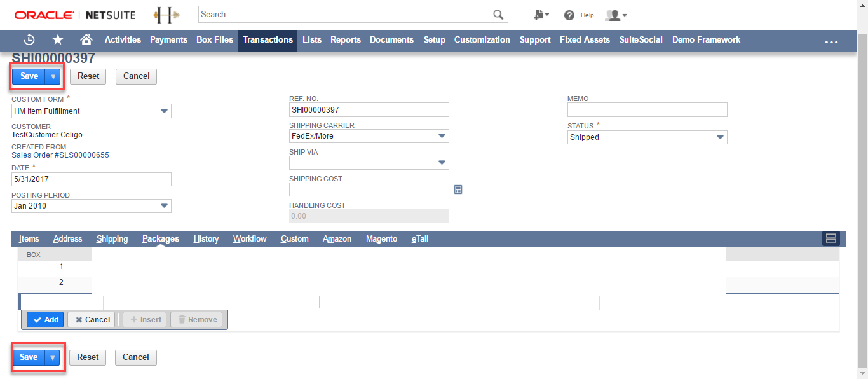Cancel the package line edit
The image size is (868, 379).
pyautogui.click(x=92, y=320)
